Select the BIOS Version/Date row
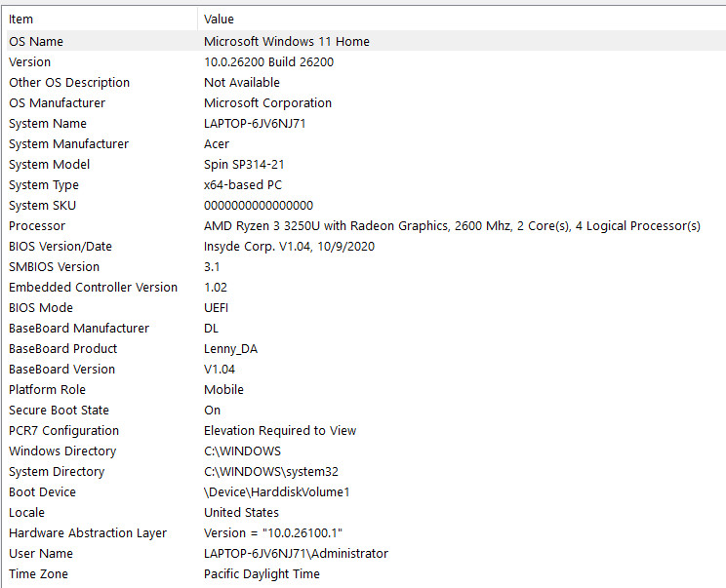The height and width of the screenshot is (588, 726). coord(366,246)
